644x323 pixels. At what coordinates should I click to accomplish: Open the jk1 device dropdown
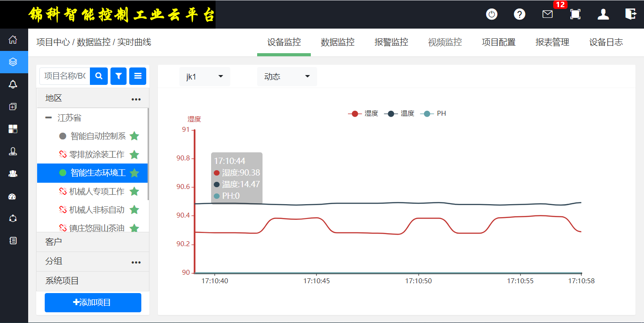tap(204, 77)
